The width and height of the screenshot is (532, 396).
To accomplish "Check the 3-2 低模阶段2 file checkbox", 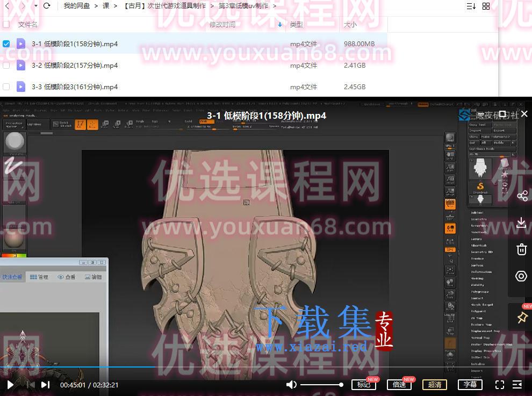I will 6,65.
